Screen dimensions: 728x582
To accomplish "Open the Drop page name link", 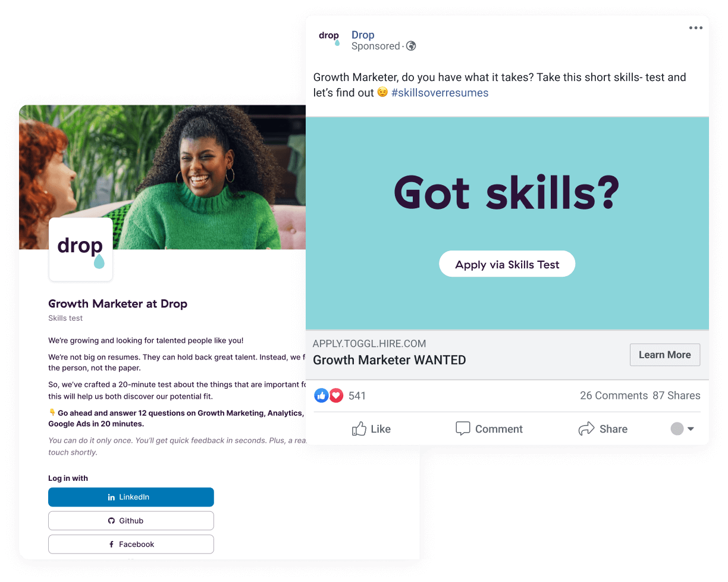I will pyautogui.click(x=363, y=35).
